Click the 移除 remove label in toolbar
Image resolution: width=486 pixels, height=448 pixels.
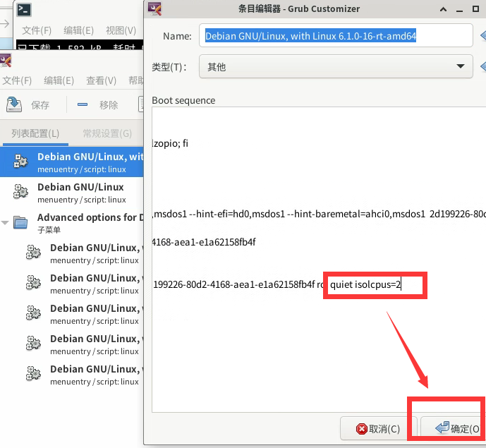point(109,105)
